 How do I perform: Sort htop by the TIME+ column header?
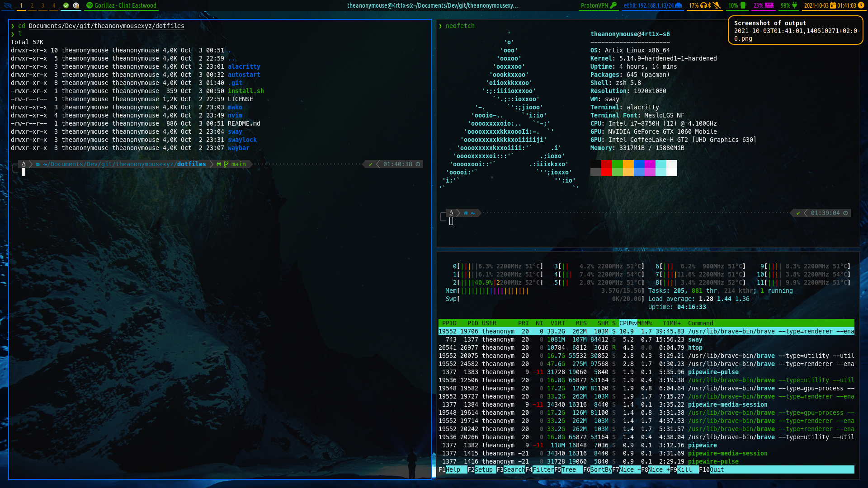672,323
